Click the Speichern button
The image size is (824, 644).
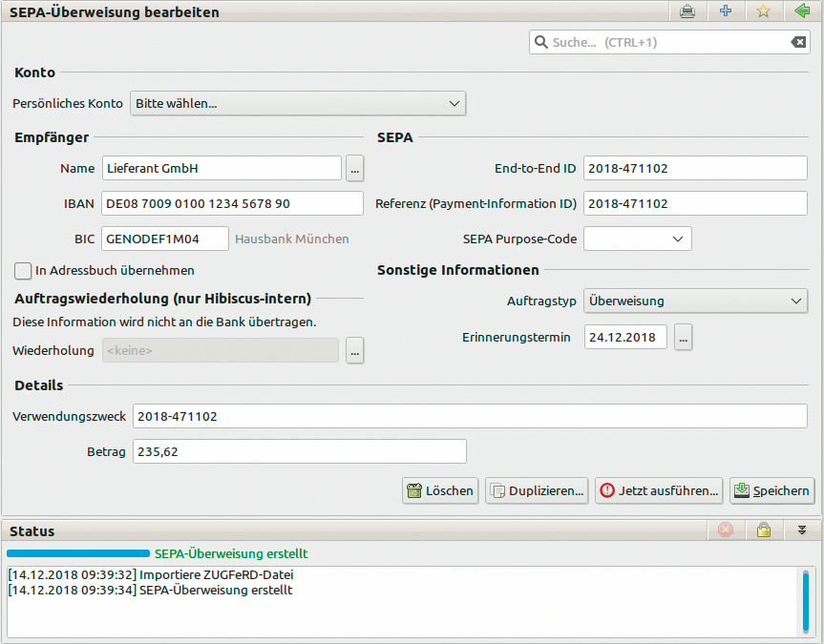(x=771, y=491)
